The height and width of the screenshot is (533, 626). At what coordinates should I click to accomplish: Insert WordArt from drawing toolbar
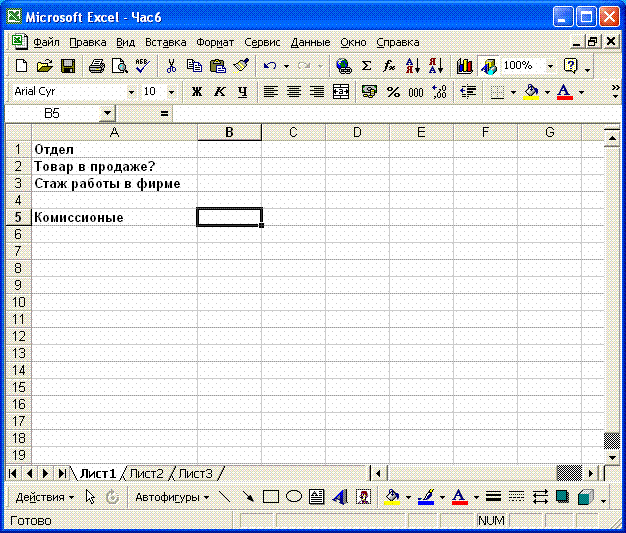(x=340, y=497)
